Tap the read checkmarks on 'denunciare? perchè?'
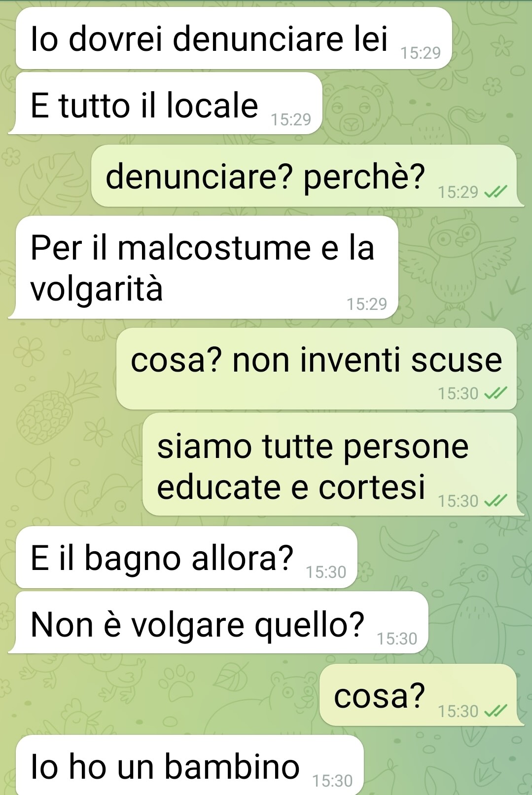The height and width of the screenshot is (795, 532). (x=496, y=192)
